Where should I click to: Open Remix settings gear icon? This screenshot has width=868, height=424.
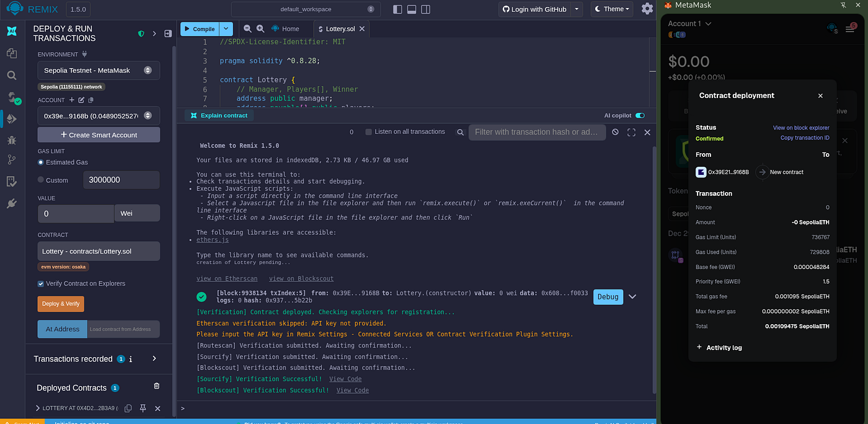(647, 9)
